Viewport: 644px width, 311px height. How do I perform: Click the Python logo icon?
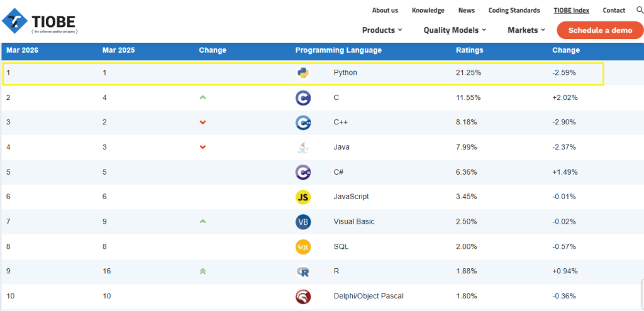tap(303, 73)
